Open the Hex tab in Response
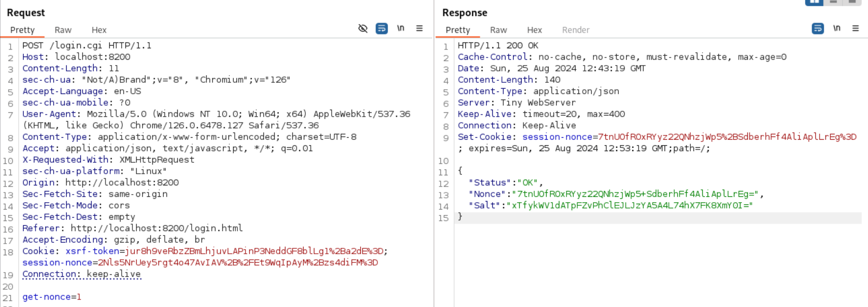 535,30
